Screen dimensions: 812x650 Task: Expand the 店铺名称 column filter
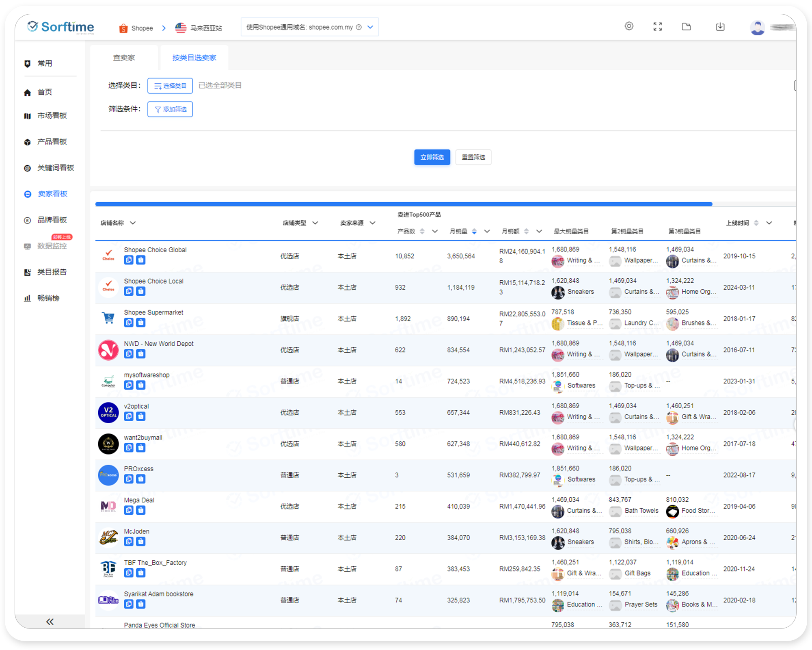(133, 223)
